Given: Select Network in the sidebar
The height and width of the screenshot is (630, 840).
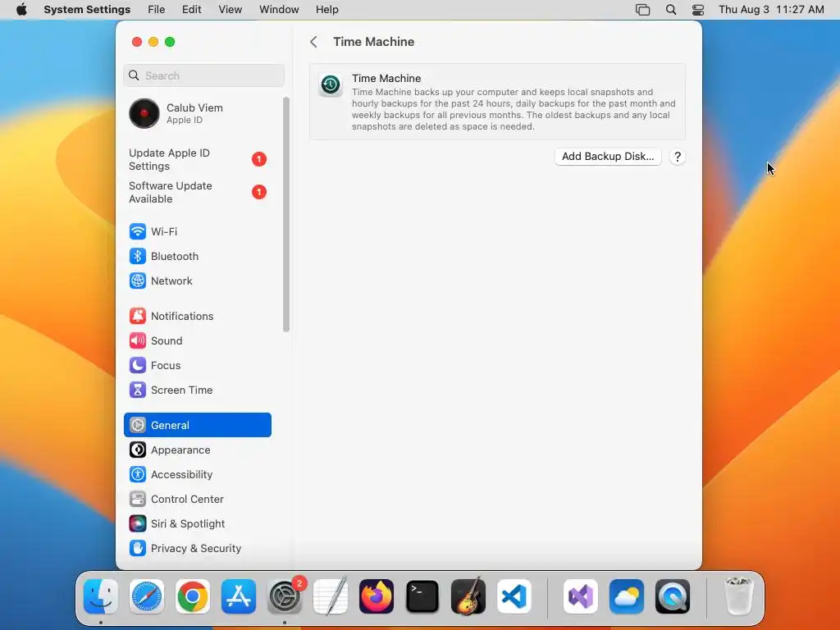Looking at the screenshot, I should coord(197,281).
